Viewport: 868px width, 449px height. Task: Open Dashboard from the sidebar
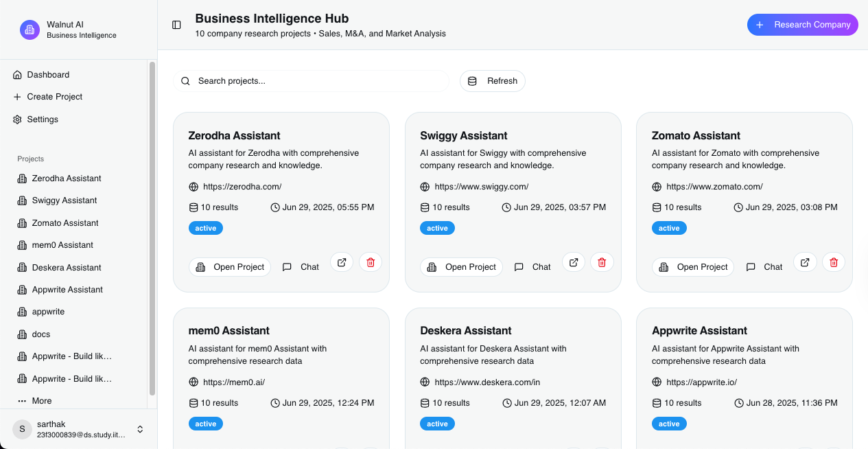point(48,75)
